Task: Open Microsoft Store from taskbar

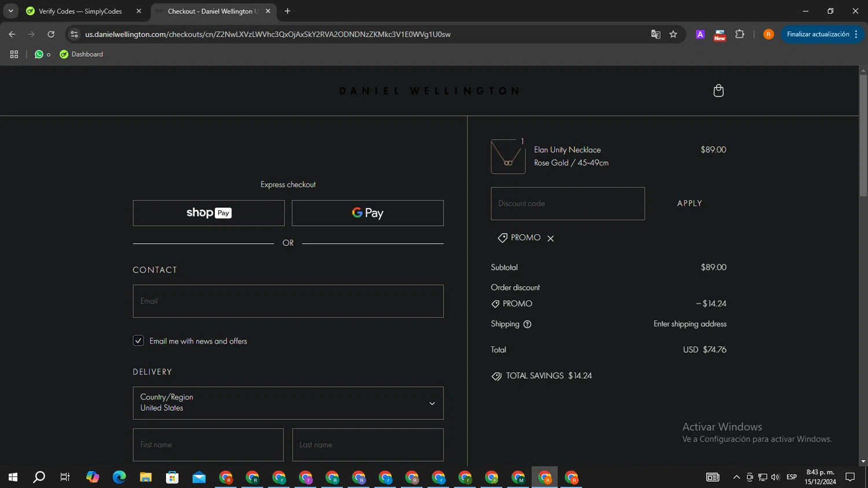Action: [x=172, y=477]
